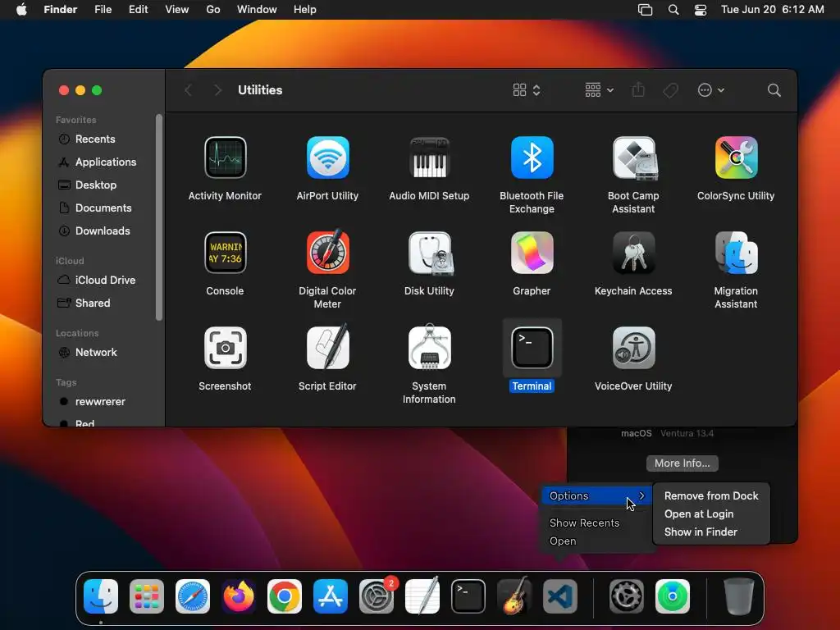The image size is (840, 630).
Task: Select Script Editor icon
Action: (327, 348)
